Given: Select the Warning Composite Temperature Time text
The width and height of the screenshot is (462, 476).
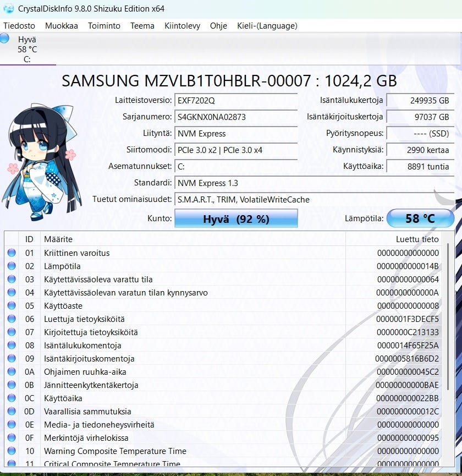Looking at the screenshot, I should coord(115,451).
